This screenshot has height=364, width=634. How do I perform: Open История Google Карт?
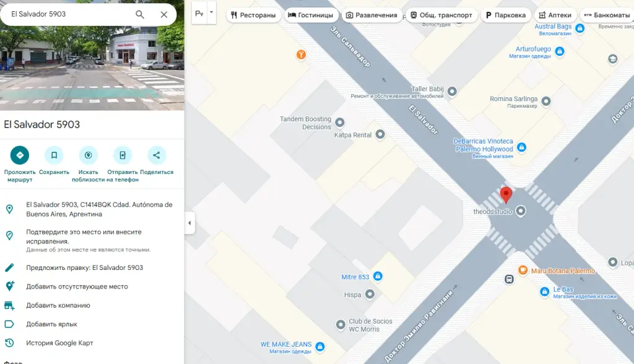pos(60,343)
